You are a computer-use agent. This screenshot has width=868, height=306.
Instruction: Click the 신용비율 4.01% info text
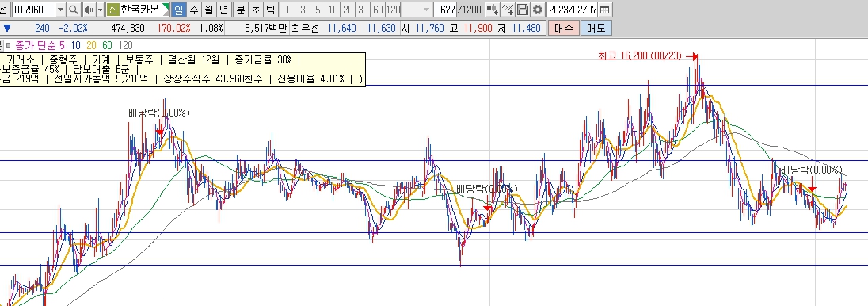[x=311, y=79]
